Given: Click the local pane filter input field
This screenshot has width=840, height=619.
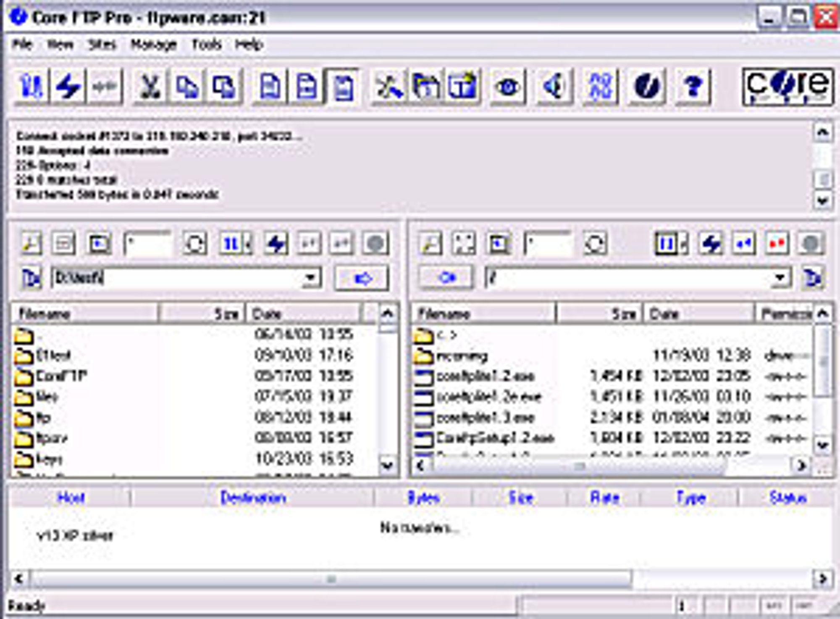Looking at the screenshot, I should click(147, 243).
